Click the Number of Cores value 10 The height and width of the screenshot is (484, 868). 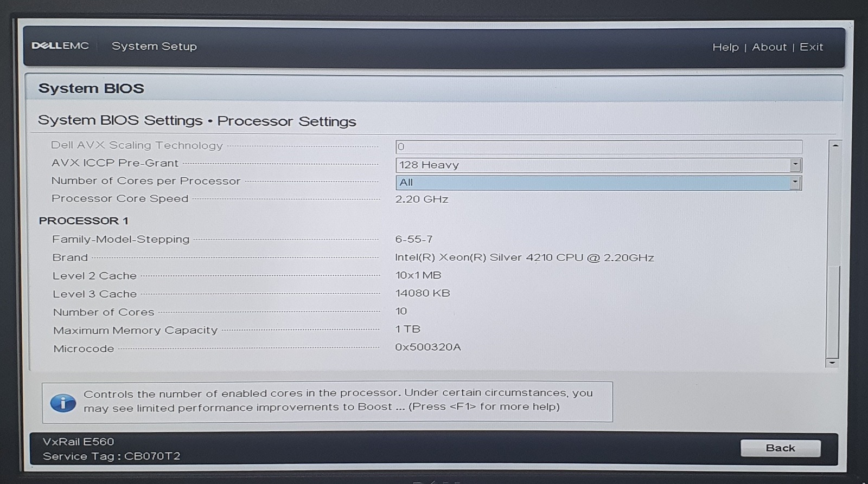click(x=401, y=311)
